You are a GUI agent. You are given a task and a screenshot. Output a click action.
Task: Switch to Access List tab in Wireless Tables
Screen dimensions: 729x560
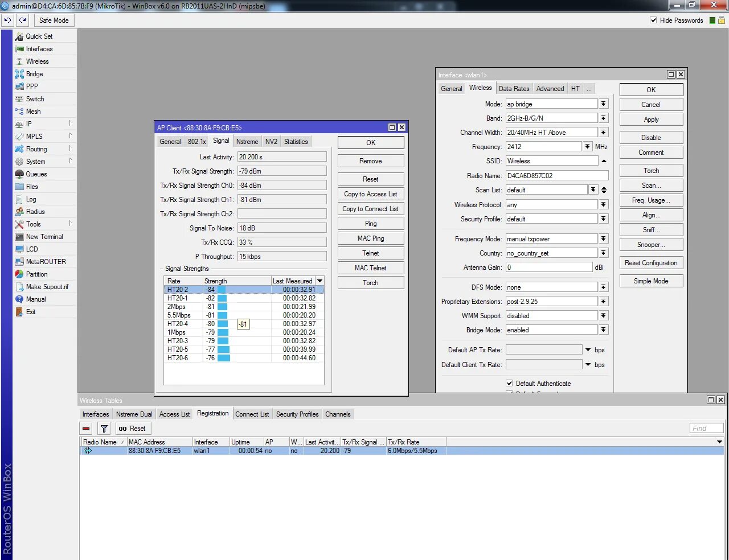(x=174, y=414)
